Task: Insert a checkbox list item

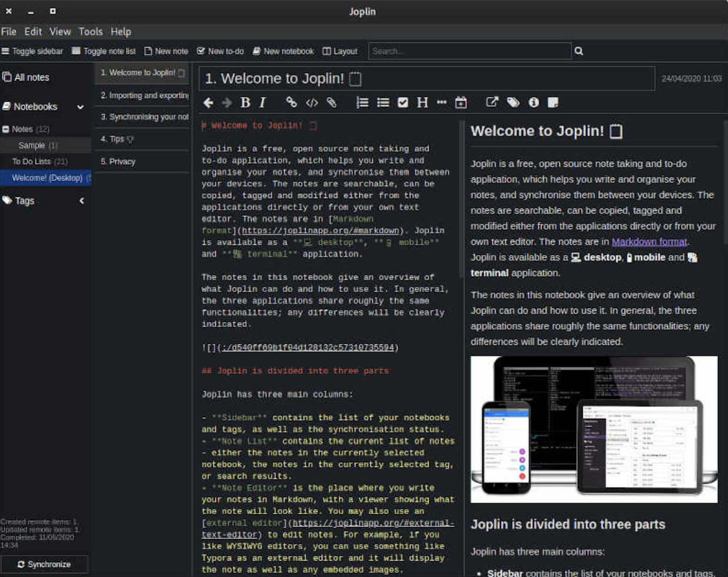Action: coord(403,102)
